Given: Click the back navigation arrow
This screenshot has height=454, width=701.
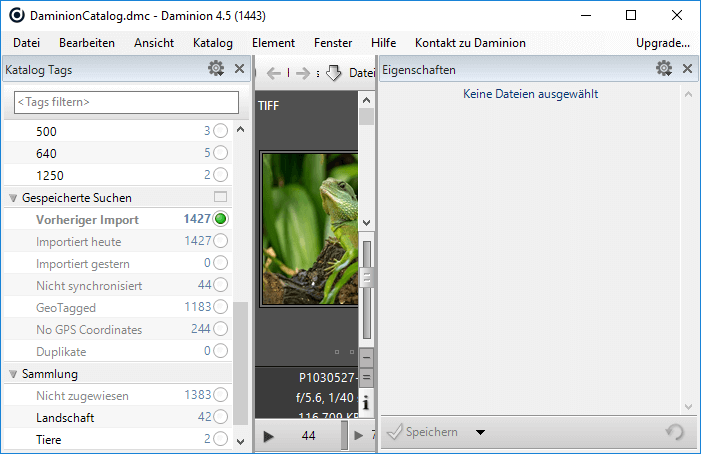Looking at the screenshot, I should 274,73.
